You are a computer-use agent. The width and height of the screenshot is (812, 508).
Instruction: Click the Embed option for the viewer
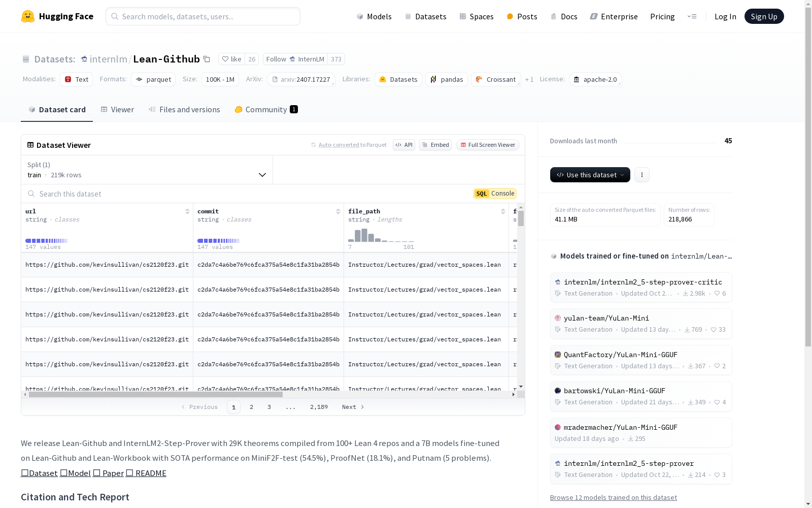[435, 145]
